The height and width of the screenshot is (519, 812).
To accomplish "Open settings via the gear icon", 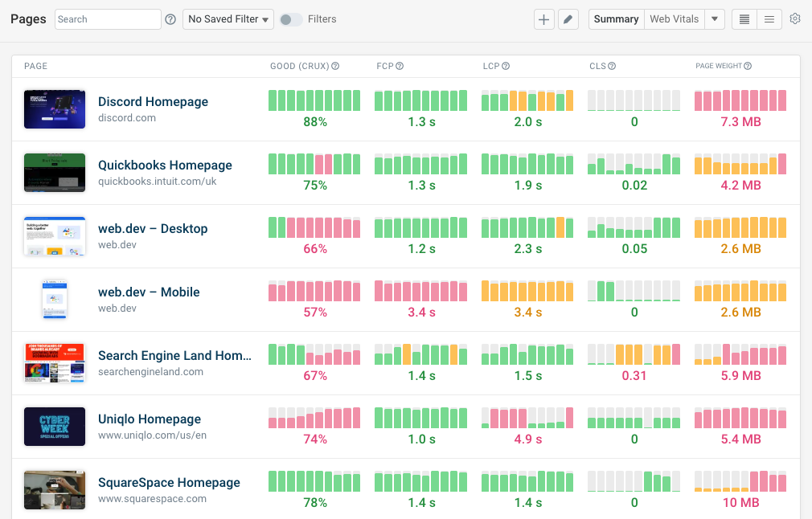I will (x=795, y=18).
